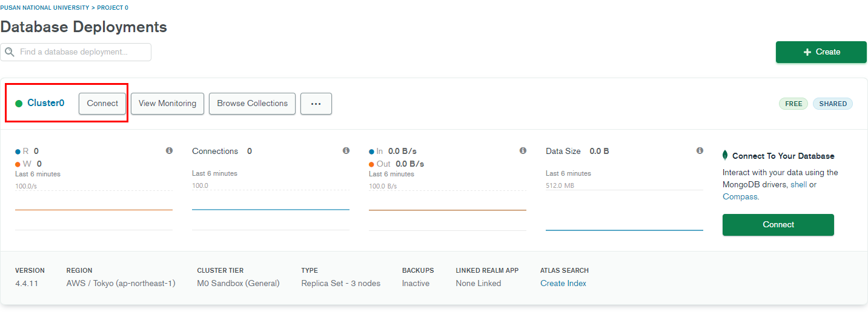
Task: Click the Database Deployments heading
Action: 84,27
